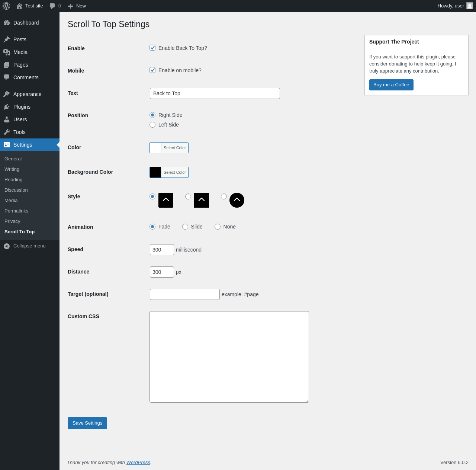The image size is (476, 470).
Task: Click the Posts pushpin icon
Action: (7, 39)
